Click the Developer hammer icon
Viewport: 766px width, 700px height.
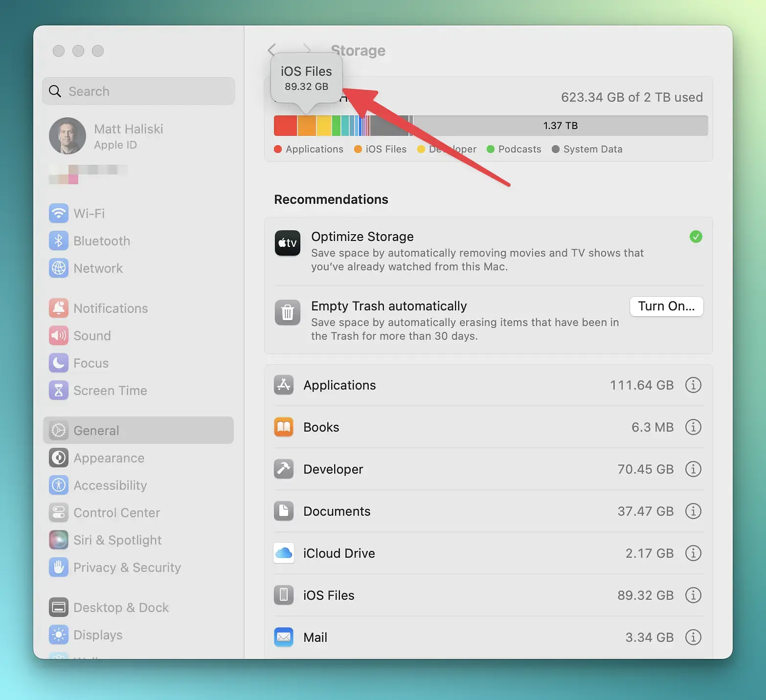click(284, 469)
